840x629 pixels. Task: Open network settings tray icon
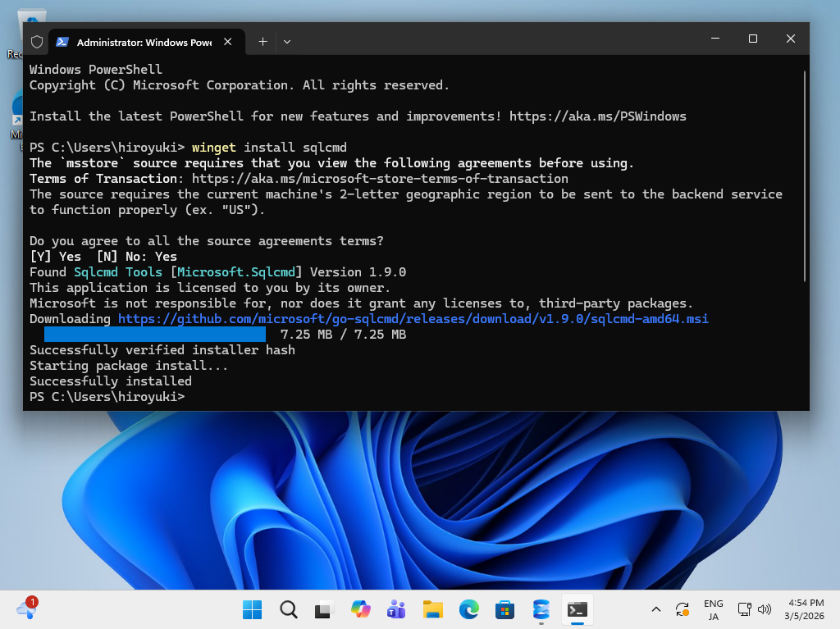pyautogui.click(x=743, y=609)
